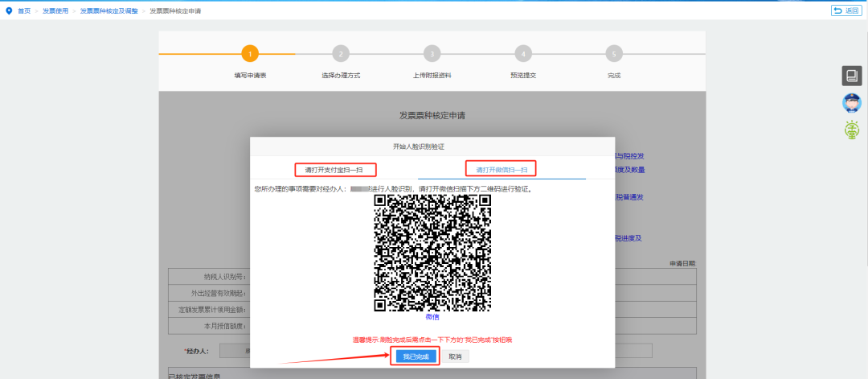Select step 1 circle 填写申请表
Screen dimensions: 868x379
pos(250,54)
